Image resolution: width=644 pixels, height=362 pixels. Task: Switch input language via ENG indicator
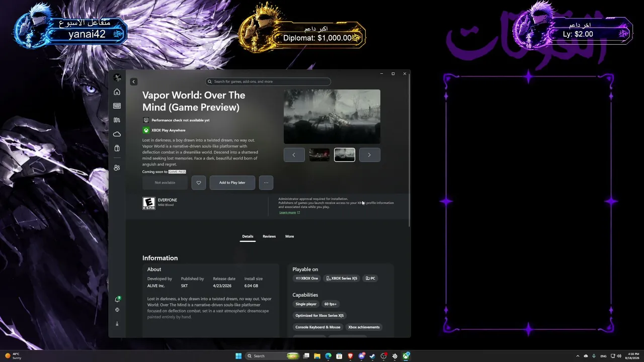coord(603,356)
